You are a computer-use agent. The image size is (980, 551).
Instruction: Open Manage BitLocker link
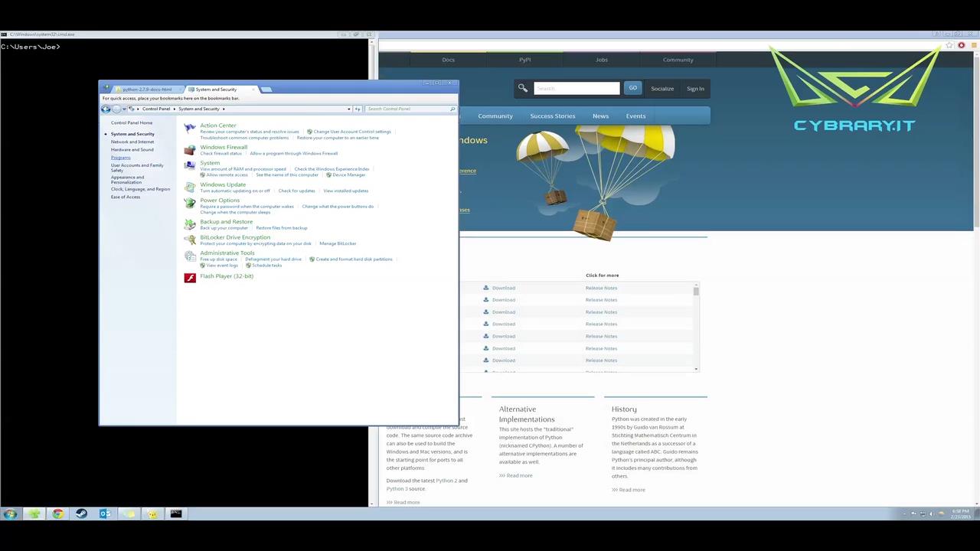338,243
